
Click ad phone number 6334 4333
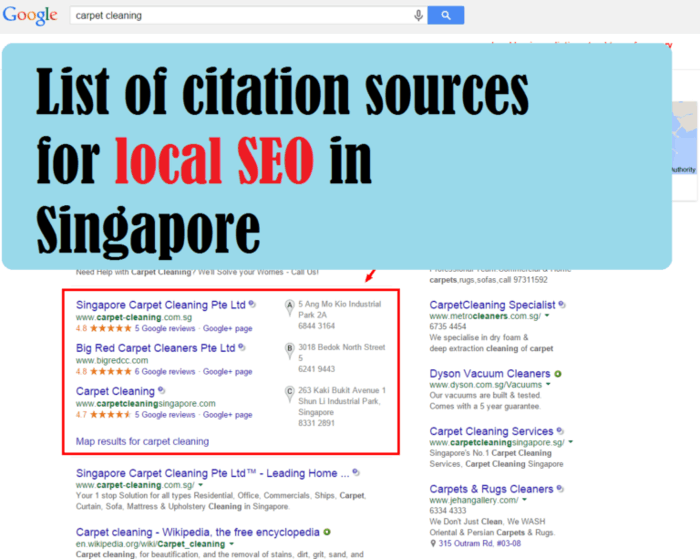[448, 511]
